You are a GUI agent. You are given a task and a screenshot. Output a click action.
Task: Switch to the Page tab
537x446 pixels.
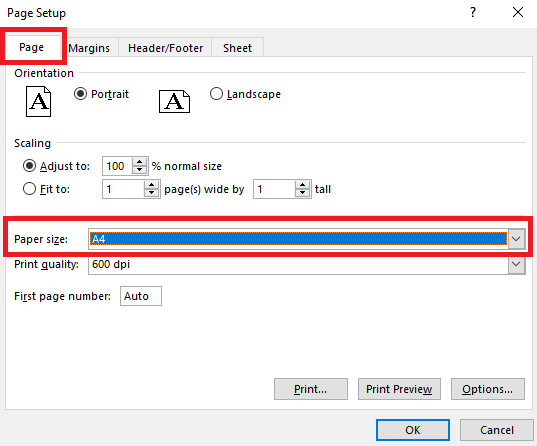coord(31,47)
